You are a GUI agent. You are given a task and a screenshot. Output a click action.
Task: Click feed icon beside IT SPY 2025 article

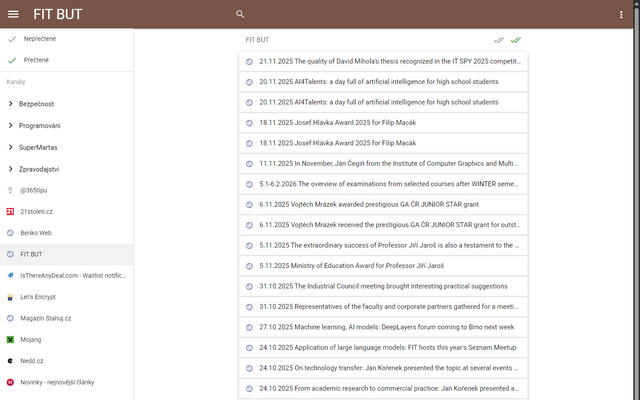249,62
